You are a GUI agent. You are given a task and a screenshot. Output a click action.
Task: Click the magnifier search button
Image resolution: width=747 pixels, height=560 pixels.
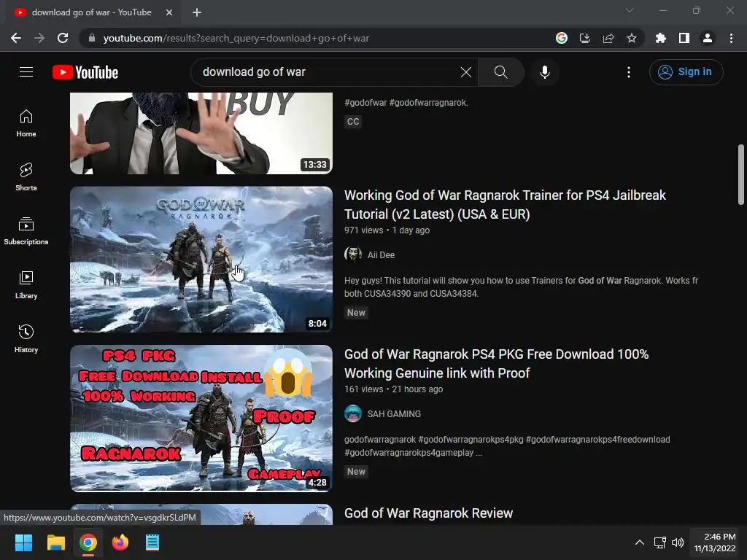pos(500,72)
